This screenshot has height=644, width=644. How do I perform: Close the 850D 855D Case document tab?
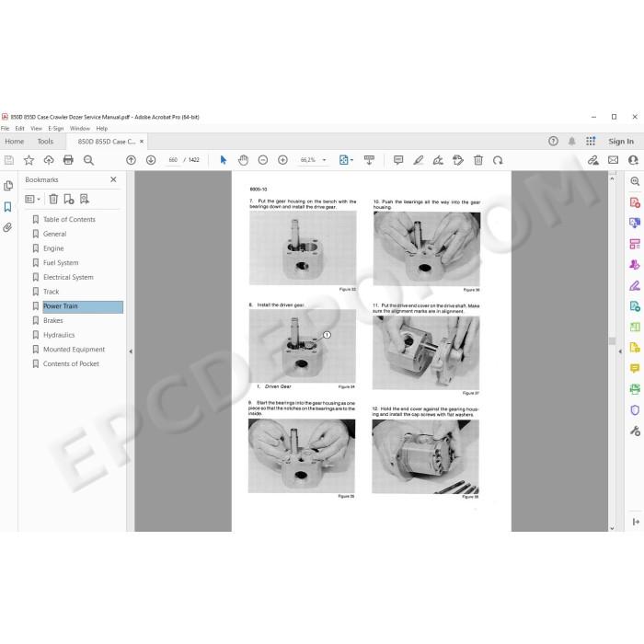point(142,142)
